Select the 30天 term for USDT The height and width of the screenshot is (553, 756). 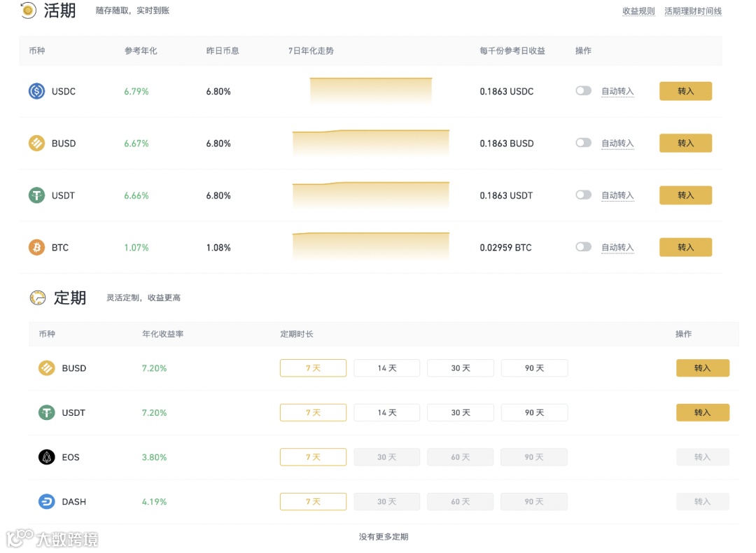point(460,412)
